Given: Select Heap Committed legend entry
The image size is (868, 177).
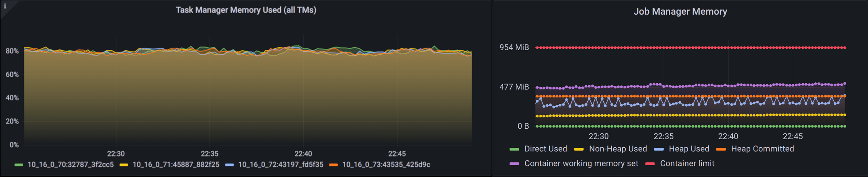Looking at the screenshot, I should point(762,149).
